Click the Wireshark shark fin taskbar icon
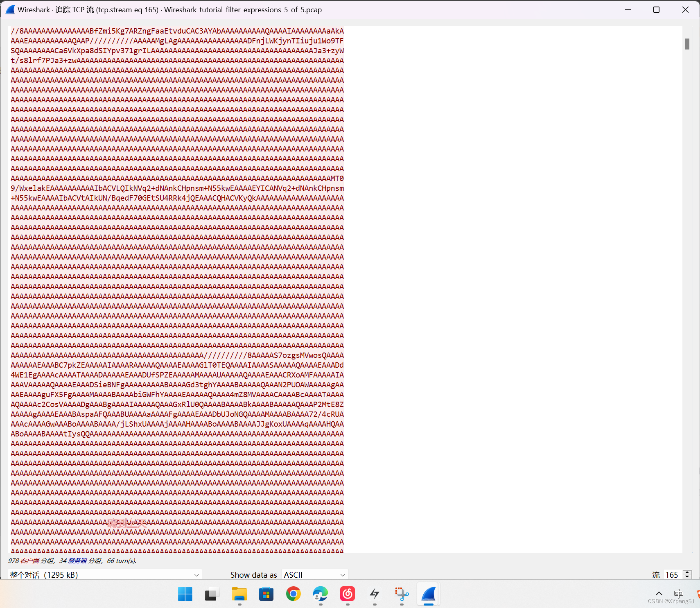Screen dimensions: 700x608 click(429, 594)
